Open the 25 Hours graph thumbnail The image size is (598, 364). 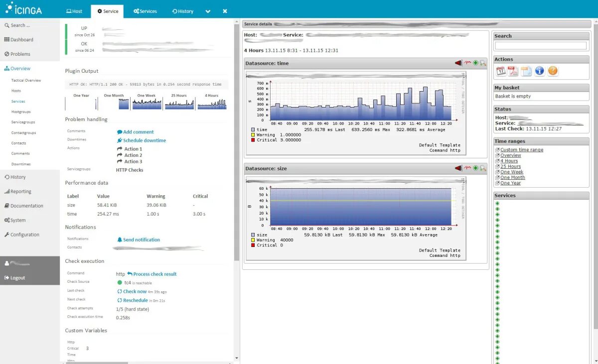click(x=179, y=102)
